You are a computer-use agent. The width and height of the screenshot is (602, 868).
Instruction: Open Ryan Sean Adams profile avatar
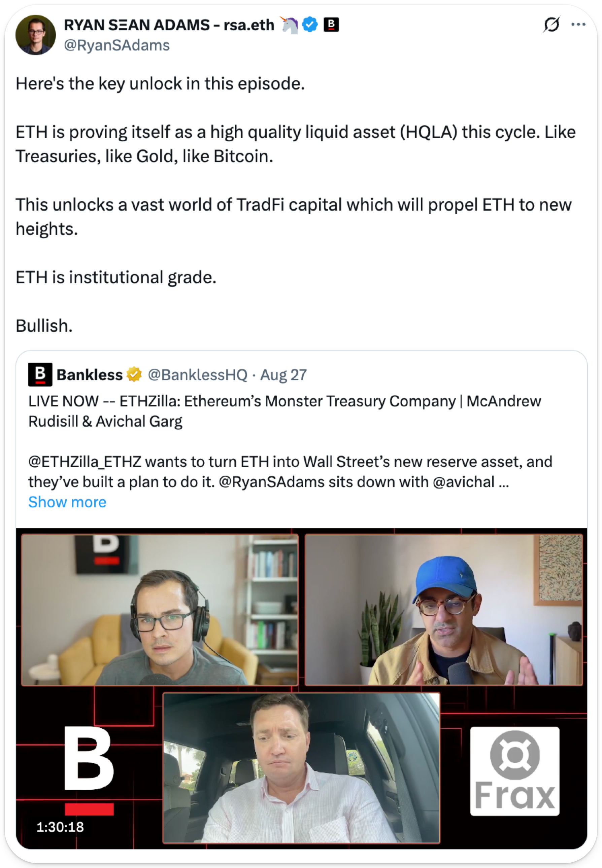tap(35, 35)
